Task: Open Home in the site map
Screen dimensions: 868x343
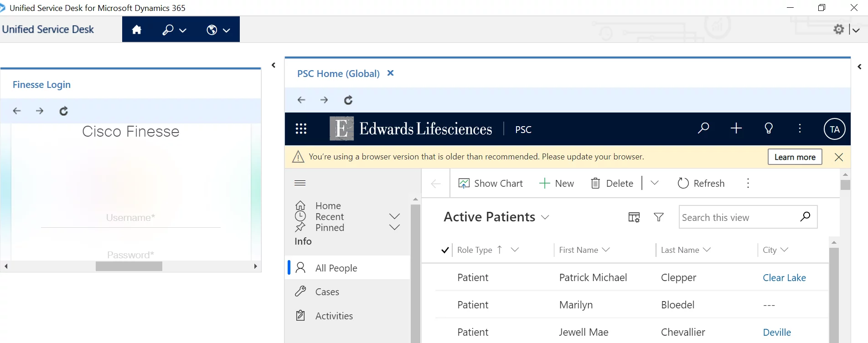Action: point(328,206)
